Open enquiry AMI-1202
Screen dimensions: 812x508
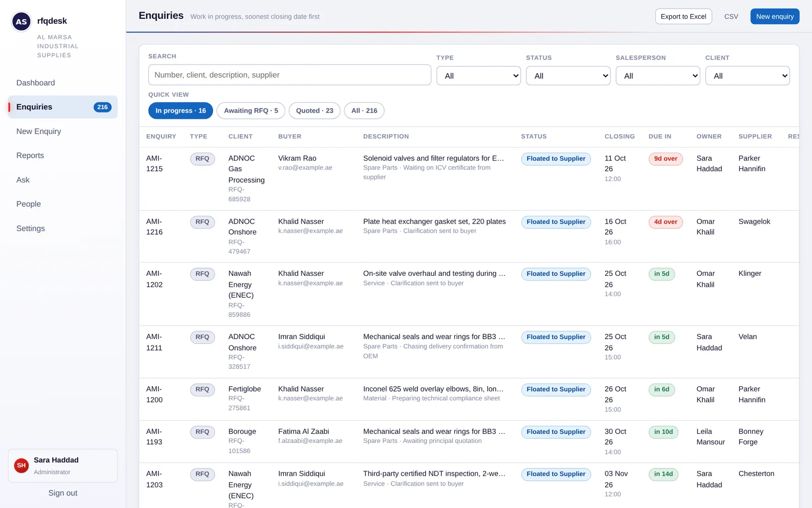pos(154,279)
